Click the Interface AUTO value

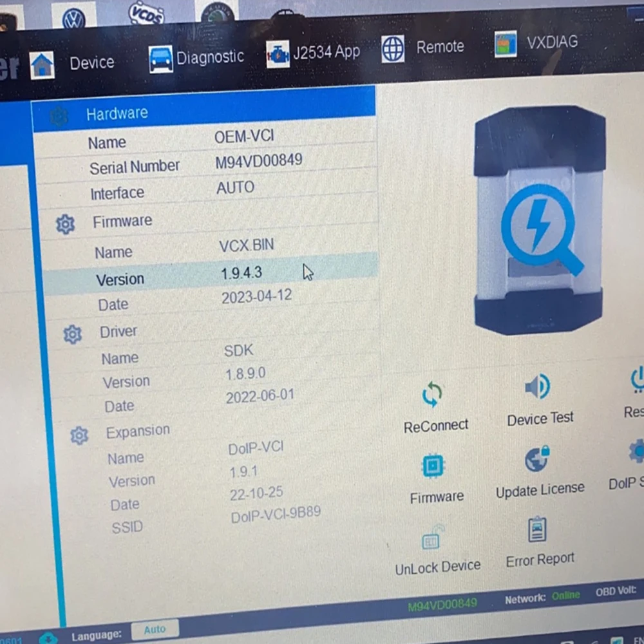tap(235, 187)
